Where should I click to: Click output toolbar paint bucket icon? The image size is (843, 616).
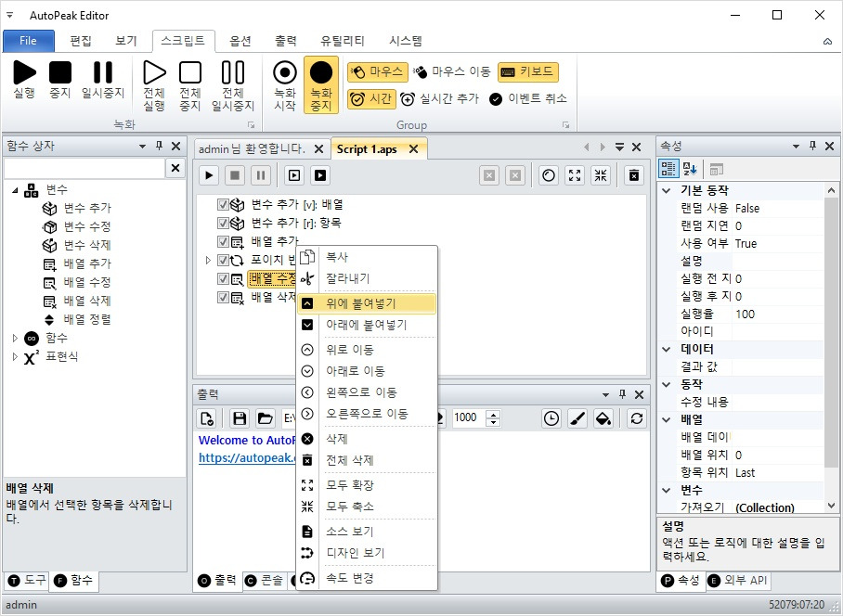click(603, 418)
